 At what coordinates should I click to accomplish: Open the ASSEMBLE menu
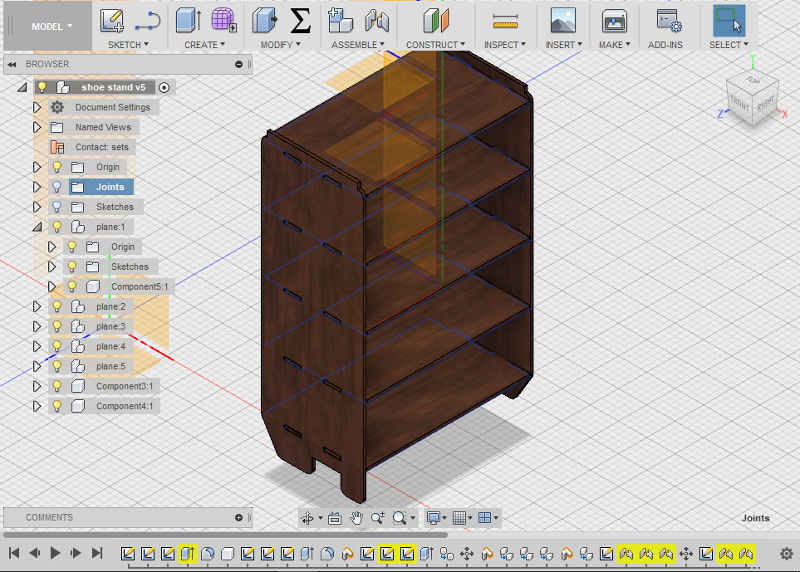tap(358, 45)
